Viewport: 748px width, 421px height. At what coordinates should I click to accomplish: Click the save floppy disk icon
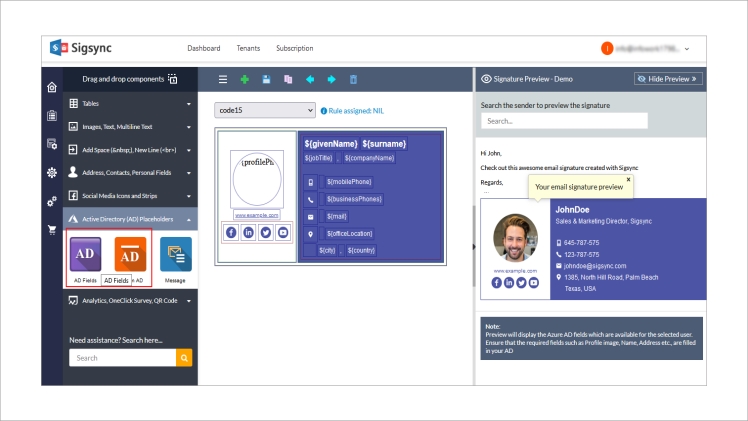tap(266, 79)
